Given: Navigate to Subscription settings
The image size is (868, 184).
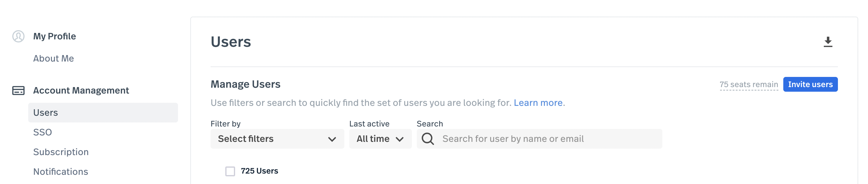Looking at the screenshot, I should [61, 152].
